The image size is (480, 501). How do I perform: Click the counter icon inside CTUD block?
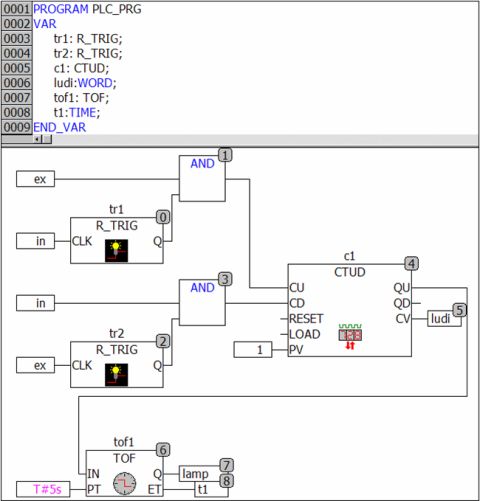350,336
